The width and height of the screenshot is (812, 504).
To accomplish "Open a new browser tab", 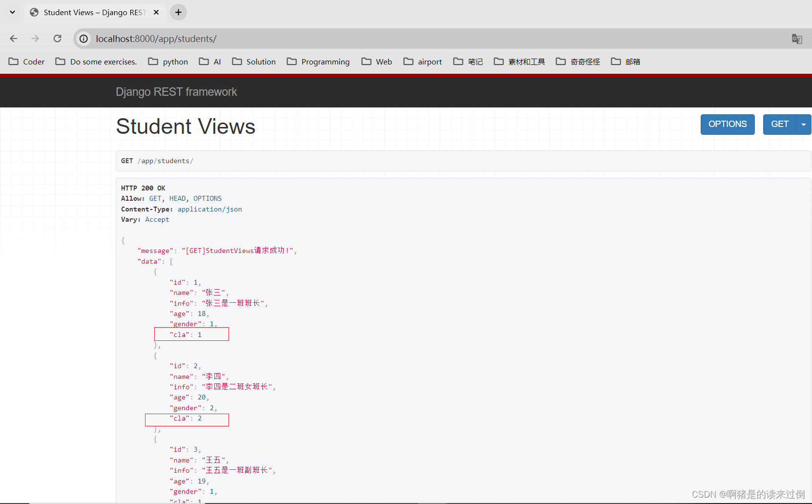I will pos(178,12).
